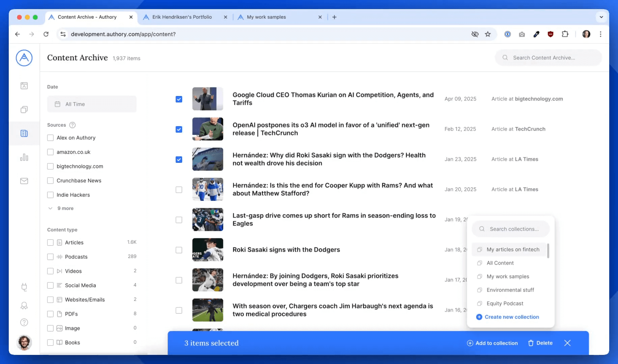This screenshot has height=364, width=618.
Task: Select All Content collection
Action: [x=509, y=263]
